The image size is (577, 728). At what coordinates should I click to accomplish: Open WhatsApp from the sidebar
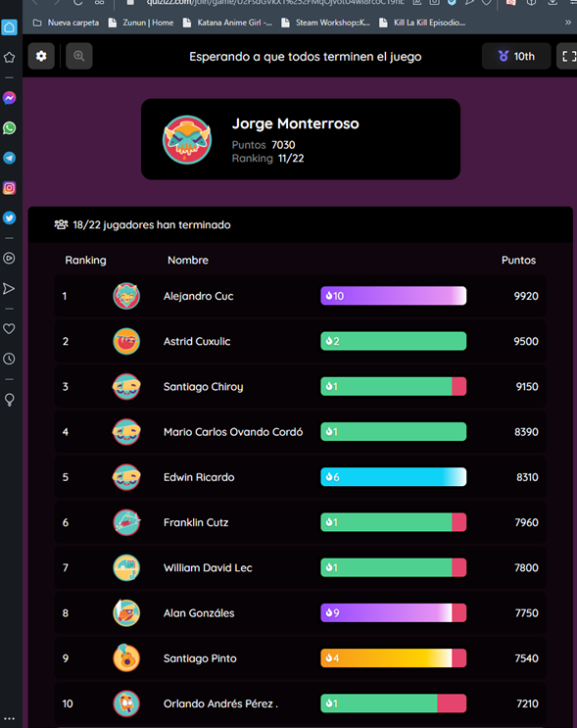[9, 128]
